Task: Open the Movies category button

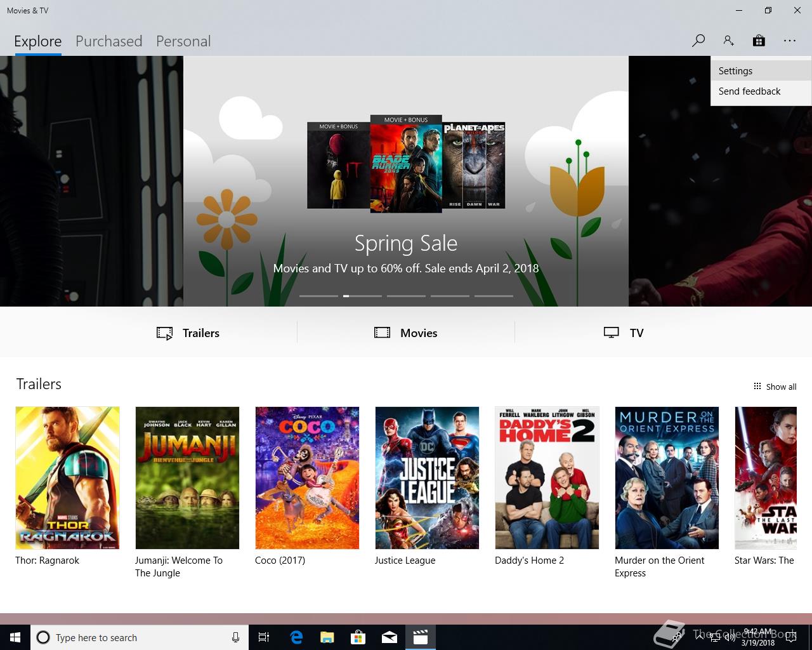Action: point(406,333)
